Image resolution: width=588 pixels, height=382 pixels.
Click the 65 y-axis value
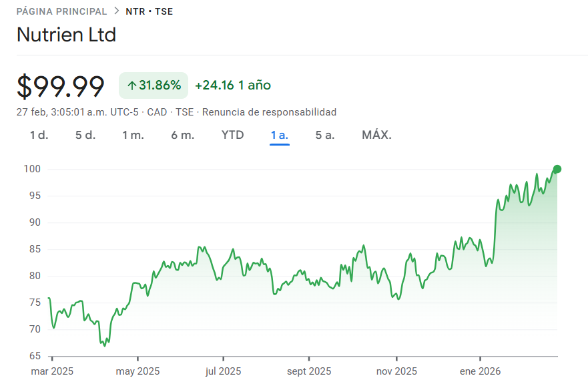click(35, 356)
